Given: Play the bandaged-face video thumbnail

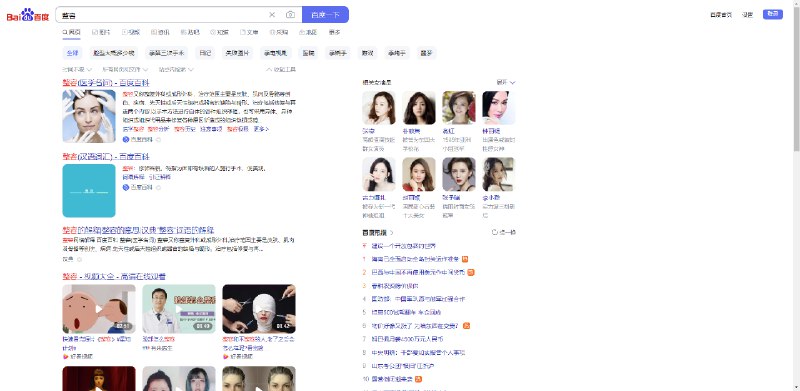Looking at the screenshot, I should 259,309.
